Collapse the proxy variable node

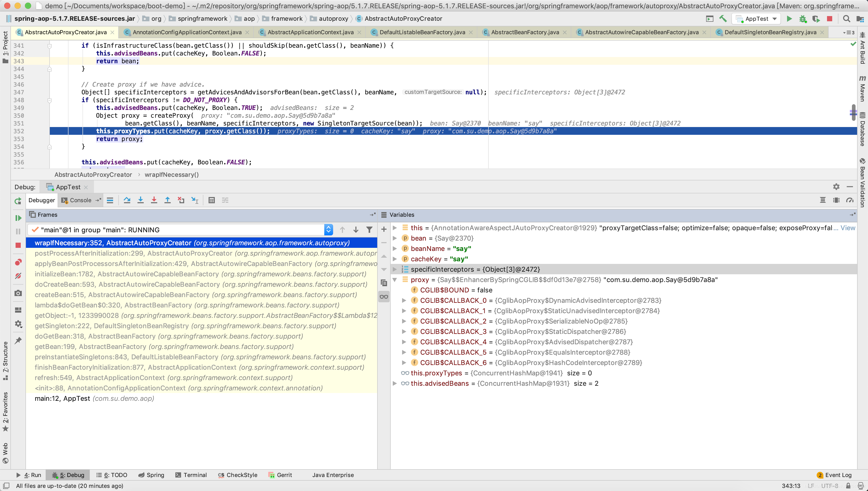click(394, 280)
